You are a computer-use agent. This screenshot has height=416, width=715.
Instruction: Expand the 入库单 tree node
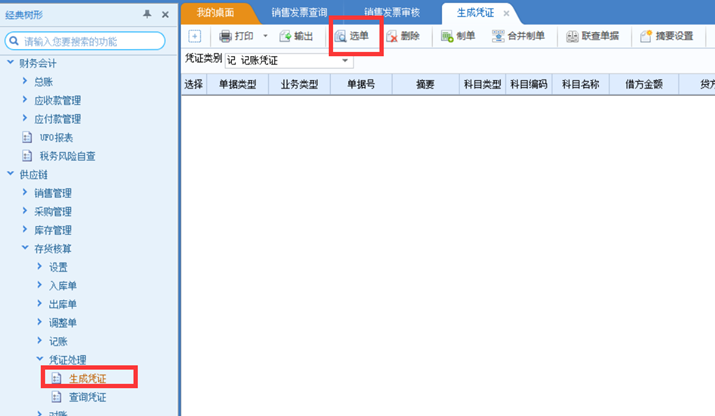pyautogui.click(x=40, y=285)
